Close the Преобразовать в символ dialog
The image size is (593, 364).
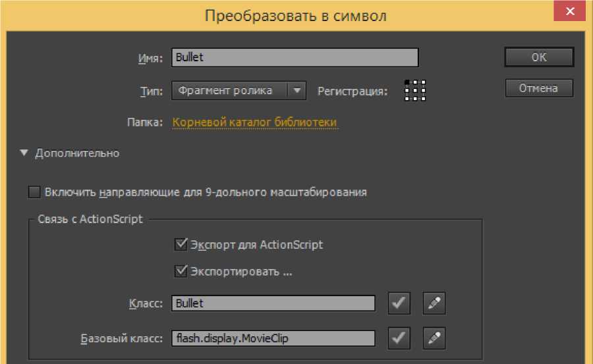click(570, 13)
